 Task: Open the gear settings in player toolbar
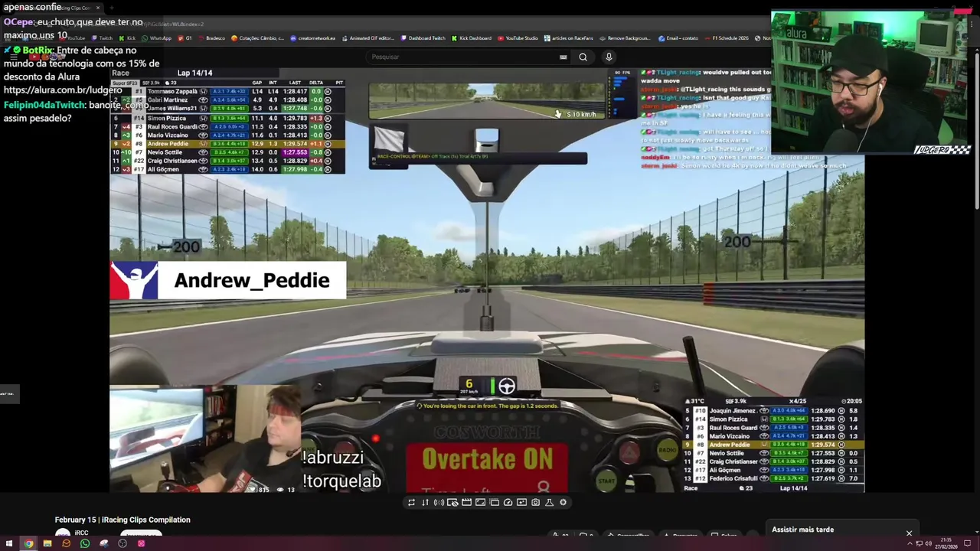click(563, 503)
